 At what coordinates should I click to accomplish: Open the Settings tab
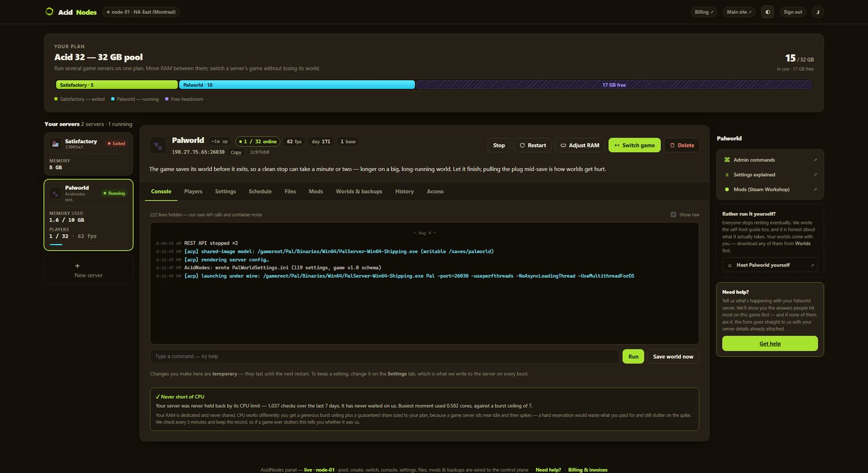[225, 191]
